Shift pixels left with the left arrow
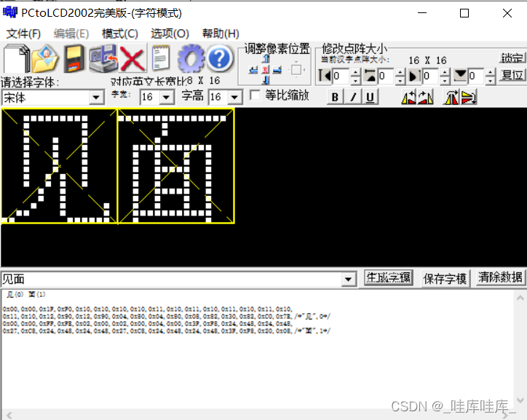Screen dimensions: 527x420 pos(254,70)
